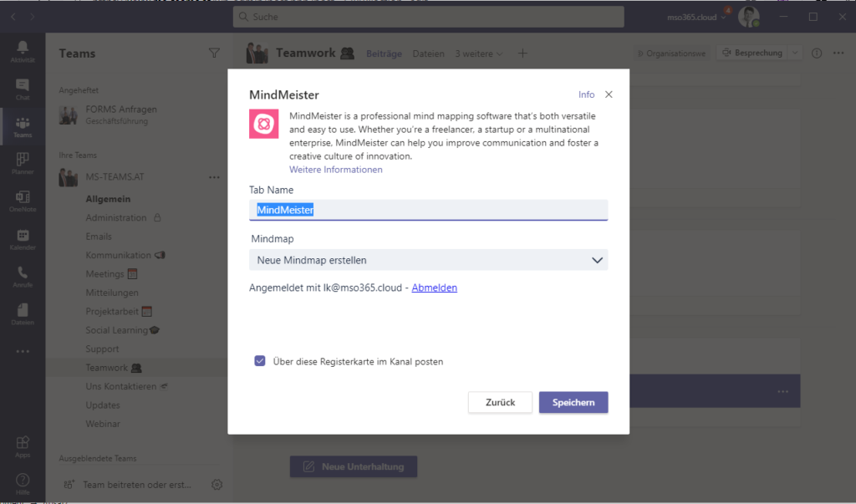Open the Anrufe phone icon

23,277
